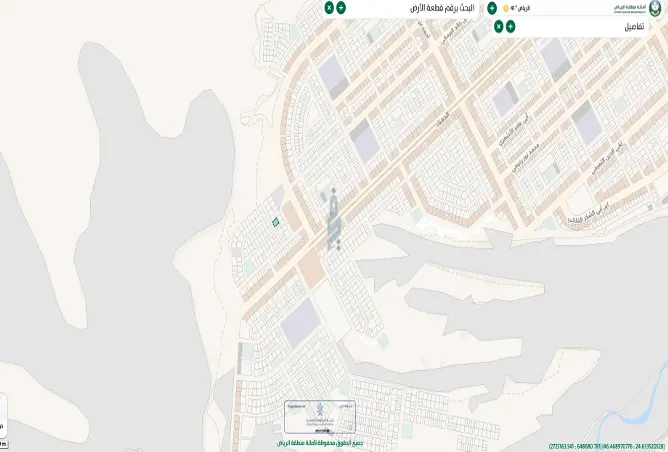Click the vertical district name label on map
Image resolution: width=668 pixels, height=452 pixels.
coord(334,219)
